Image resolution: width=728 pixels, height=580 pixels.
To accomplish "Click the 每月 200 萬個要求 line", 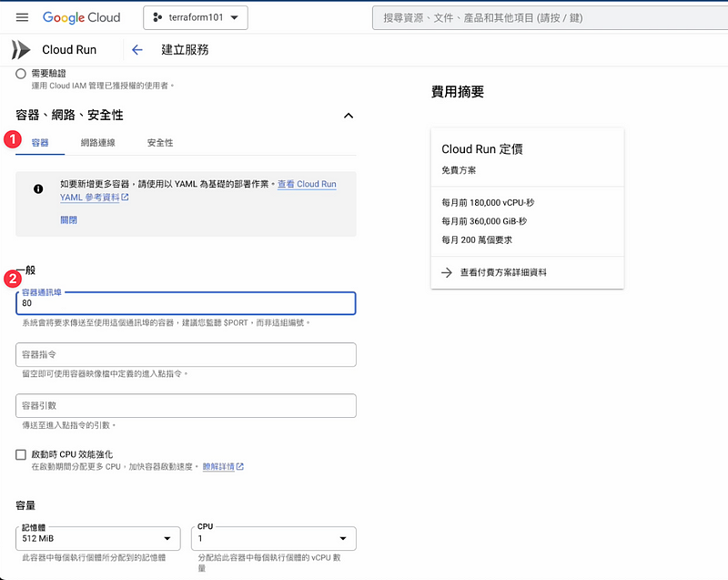I will (x=477, y=240).
